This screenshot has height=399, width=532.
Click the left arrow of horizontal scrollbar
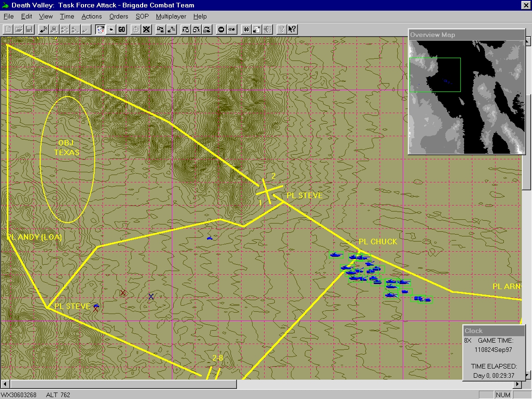5,384
